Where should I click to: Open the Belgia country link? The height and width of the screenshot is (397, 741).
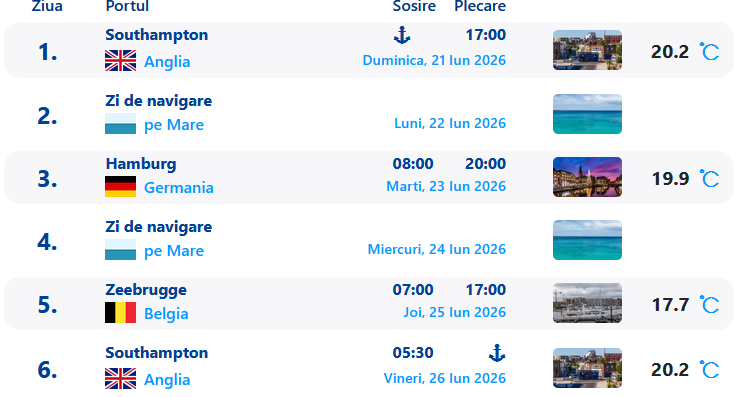click(x=166, y=314)
